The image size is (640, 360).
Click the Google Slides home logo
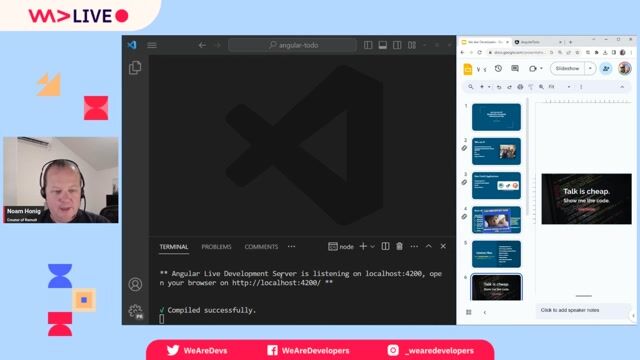[468, 69]
